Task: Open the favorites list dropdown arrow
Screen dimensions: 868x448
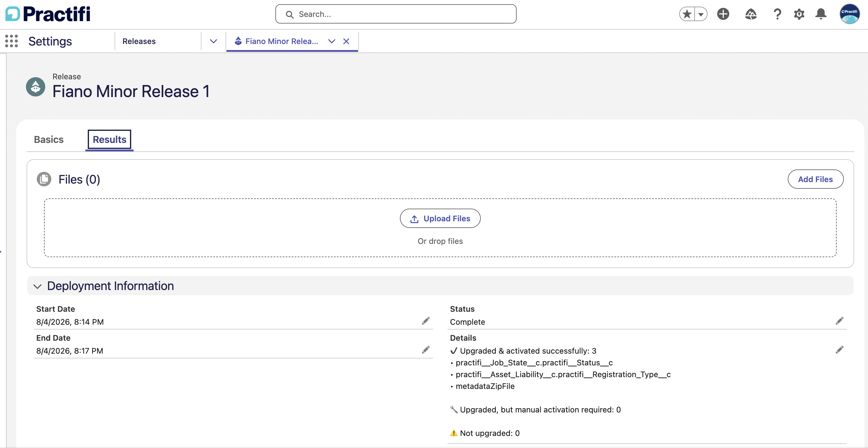Action: point(701,14)
